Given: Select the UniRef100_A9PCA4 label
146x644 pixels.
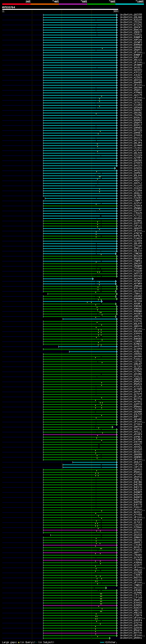Looking at the screenshot, I should [x=131, y=40].
